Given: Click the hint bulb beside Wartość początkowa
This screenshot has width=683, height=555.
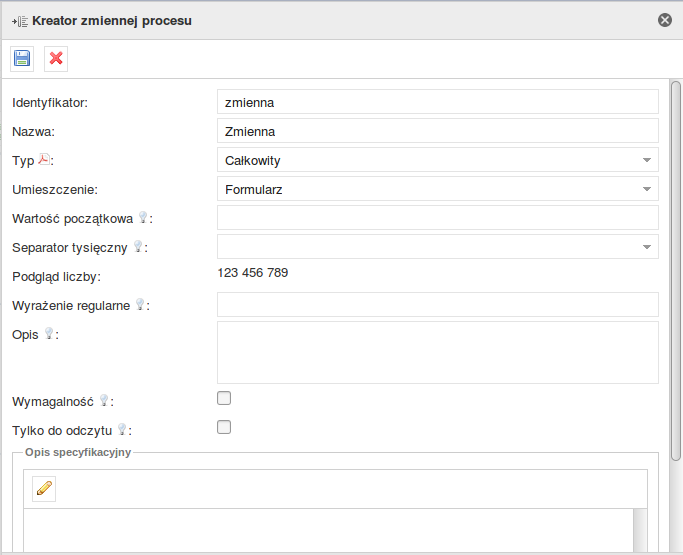Looking at the screenshot, I should tap(143, 217).
